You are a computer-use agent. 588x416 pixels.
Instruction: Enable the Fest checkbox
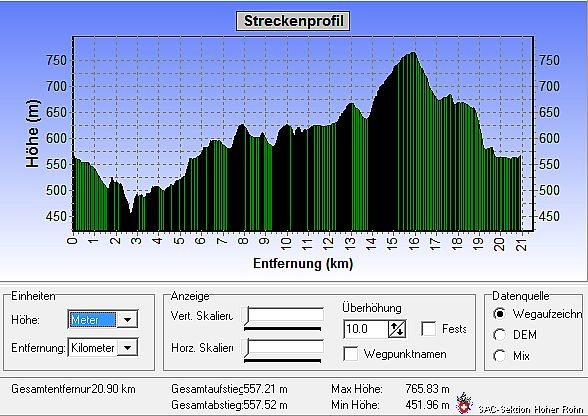click(429, 329)
